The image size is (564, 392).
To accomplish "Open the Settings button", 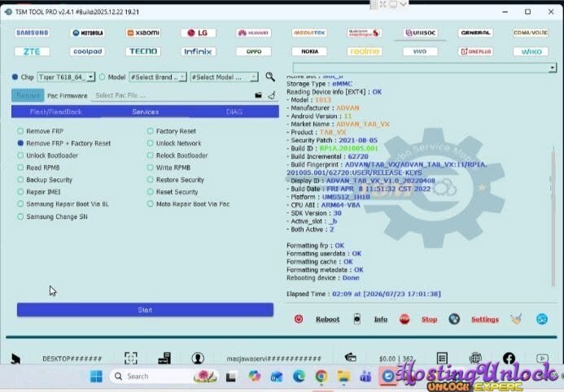I will click(485, 320).
